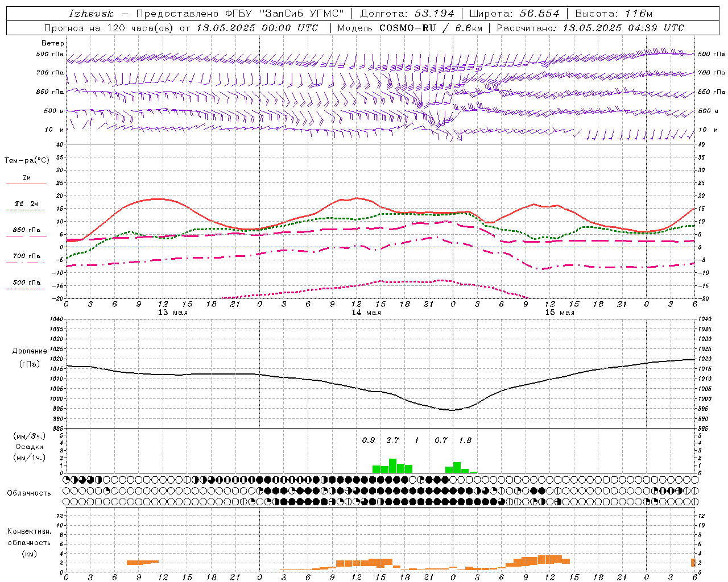Select the (мм/3ч.) precipitation unit label

tap(30, 436)
